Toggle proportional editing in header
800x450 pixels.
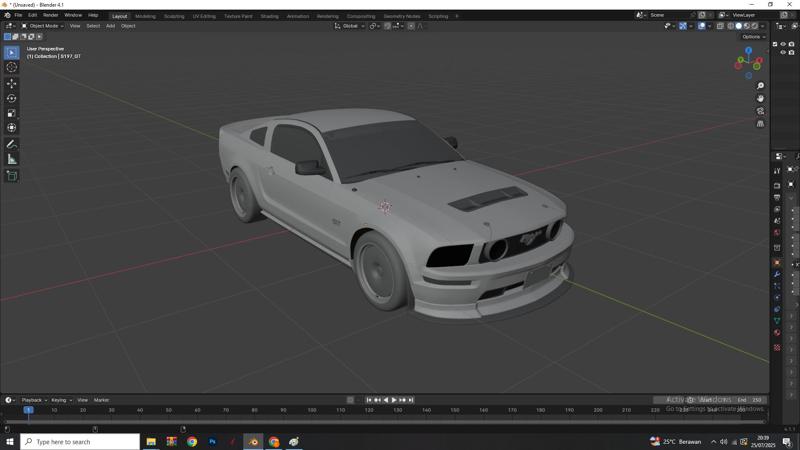[x=411, y=26]
